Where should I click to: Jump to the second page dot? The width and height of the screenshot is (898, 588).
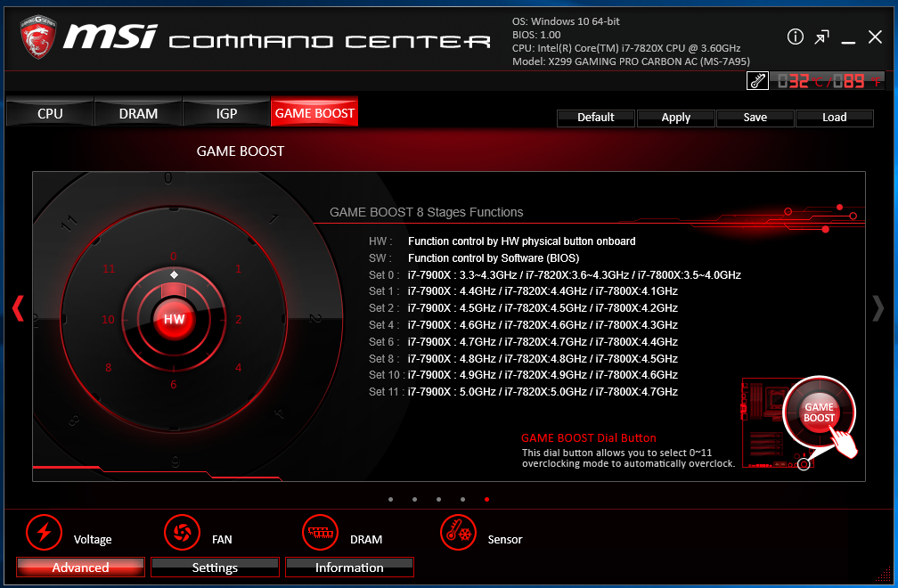click(414, 499)
